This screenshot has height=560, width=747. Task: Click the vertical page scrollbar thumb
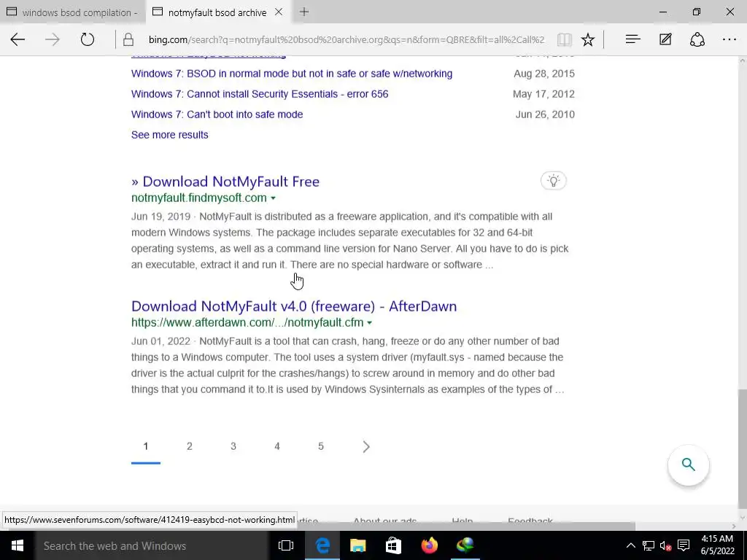pos(742,448)
